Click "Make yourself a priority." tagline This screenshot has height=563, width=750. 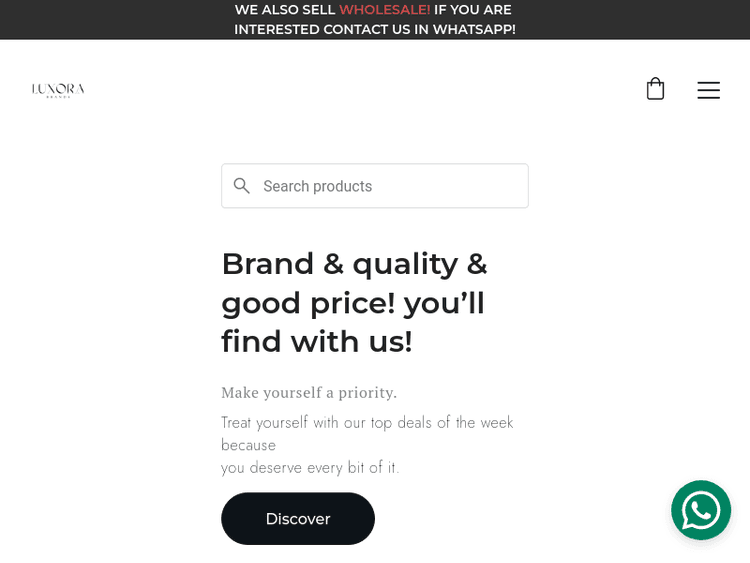[309, 393]
